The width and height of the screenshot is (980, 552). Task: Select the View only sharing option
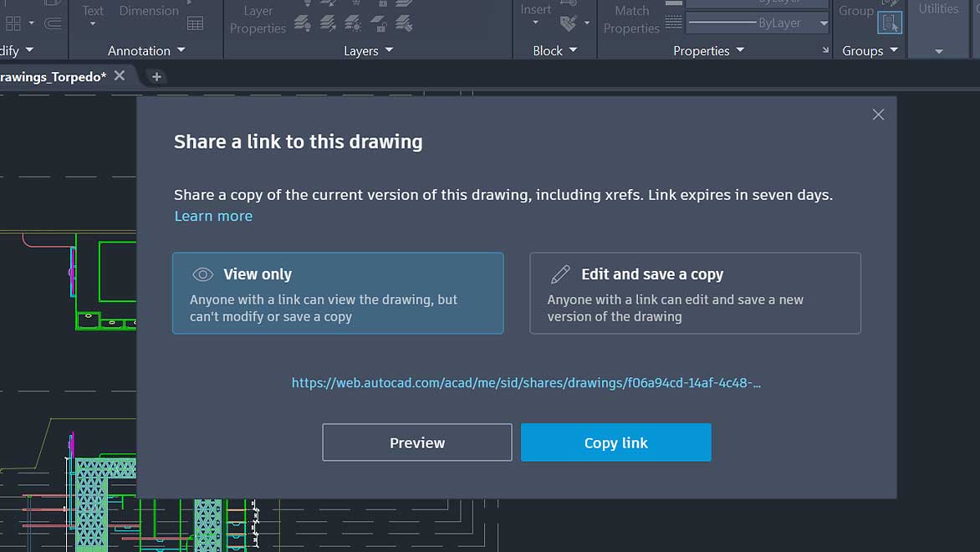click(338, 293)
